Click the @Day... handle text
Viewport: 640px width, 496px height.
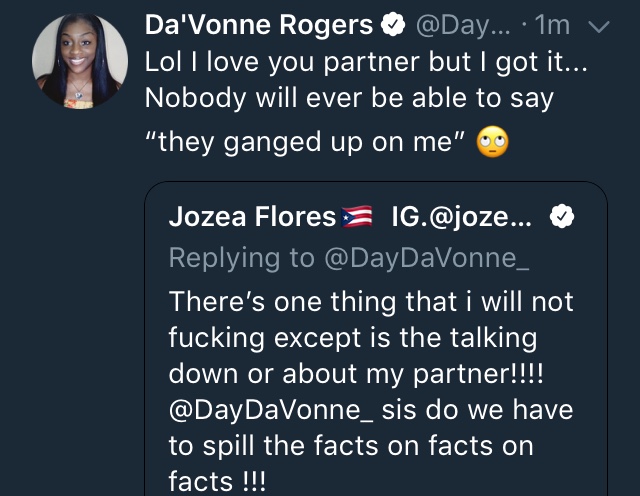pos(463,26)
